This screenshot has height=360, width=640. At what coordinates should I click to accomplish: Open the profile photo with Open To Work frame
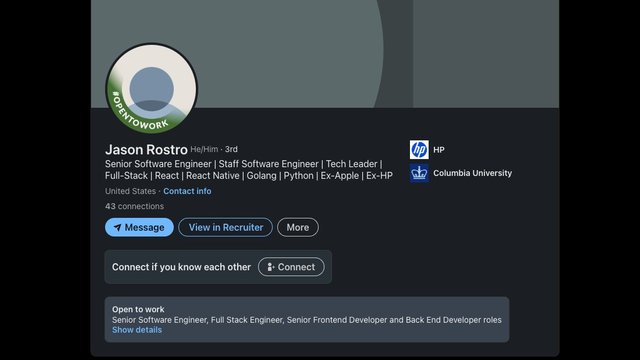[x=151, y=89]
